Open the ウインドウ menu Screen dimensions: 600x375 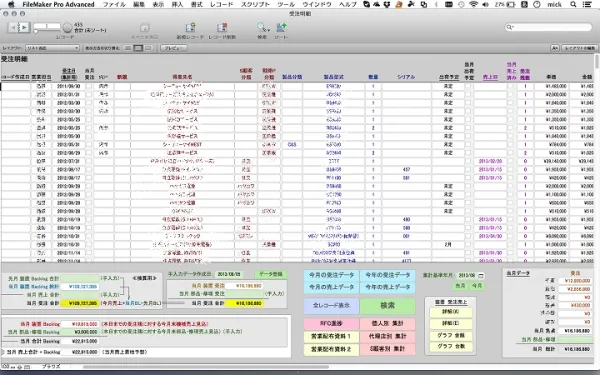317,4
